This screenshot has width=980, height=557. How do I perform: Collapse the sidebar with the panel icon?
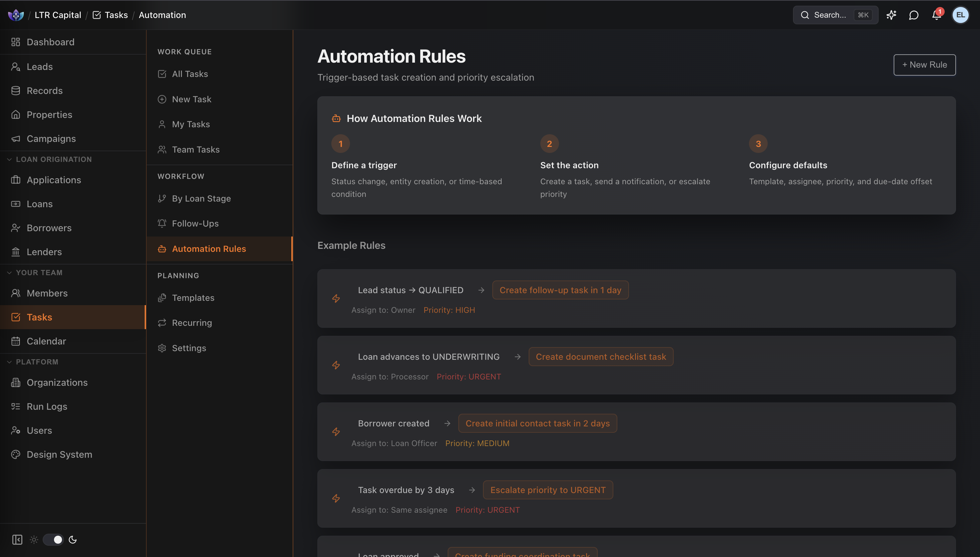coord(17,539)
